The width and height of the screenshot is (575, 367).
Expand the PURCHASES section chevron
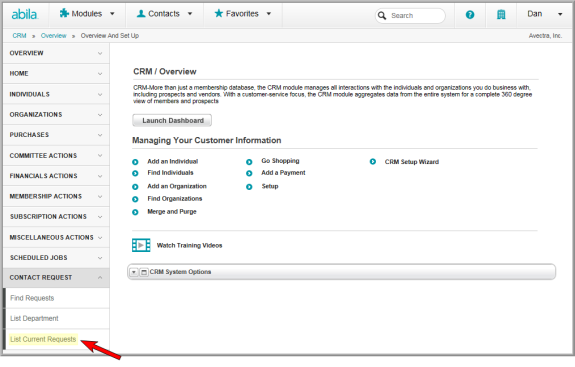(100, 135)
